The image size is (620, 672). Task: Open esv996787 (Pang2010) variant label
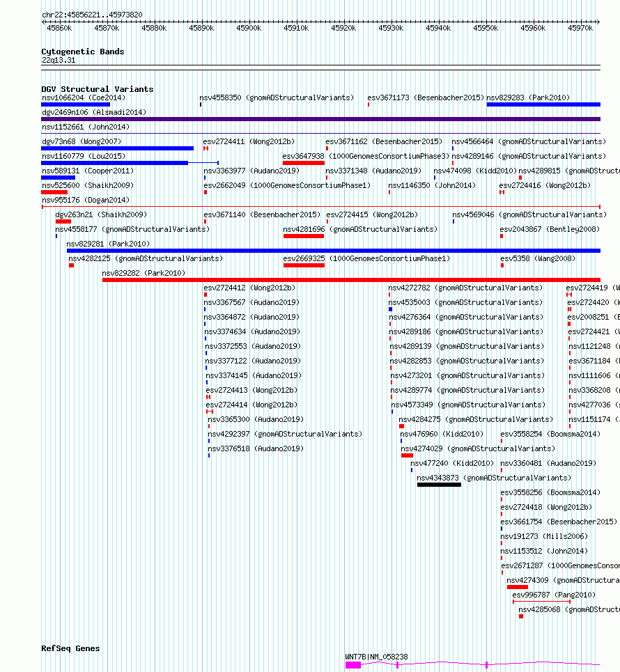[554, 595]
